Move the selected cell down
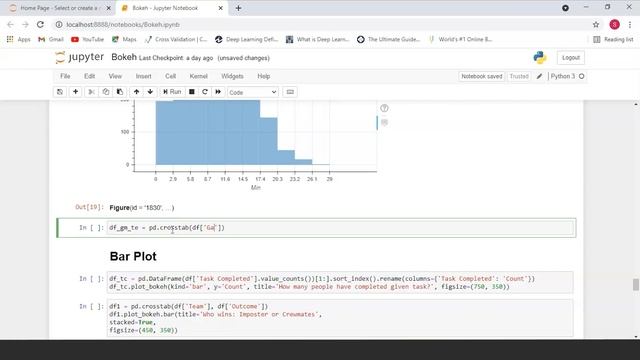This screenshot has width=640, height=360. point(150,92)
